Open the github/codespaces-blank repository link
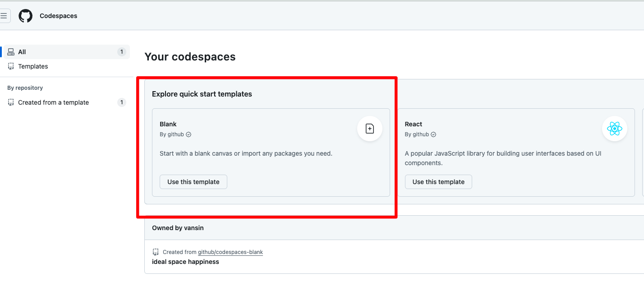 230,252
